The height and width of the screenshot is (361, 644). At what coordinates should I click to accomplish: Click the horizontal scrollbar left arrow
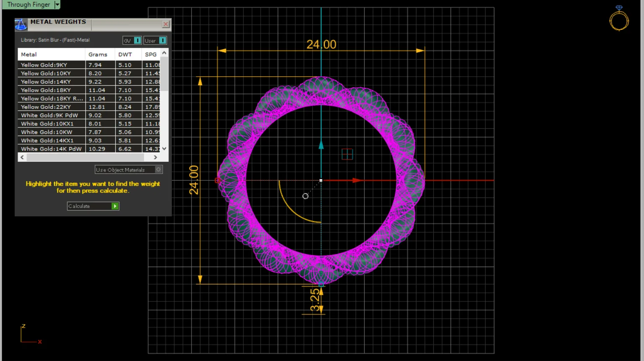(22, 157)
